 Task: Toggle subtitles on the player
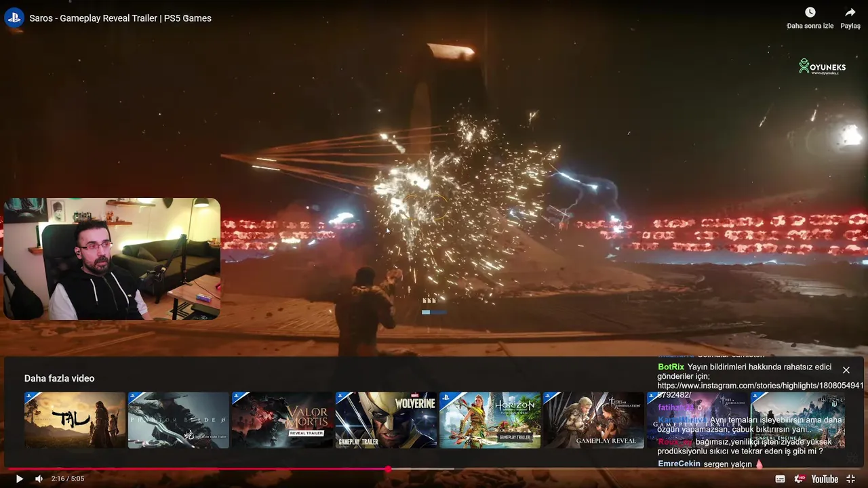pos(780,479)
